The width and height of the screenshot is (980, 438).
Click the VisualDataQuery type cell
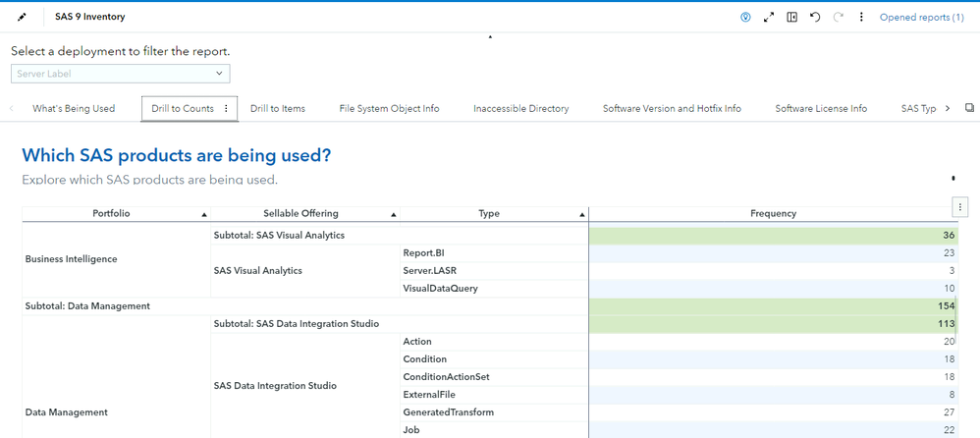[x=494, y=288]
